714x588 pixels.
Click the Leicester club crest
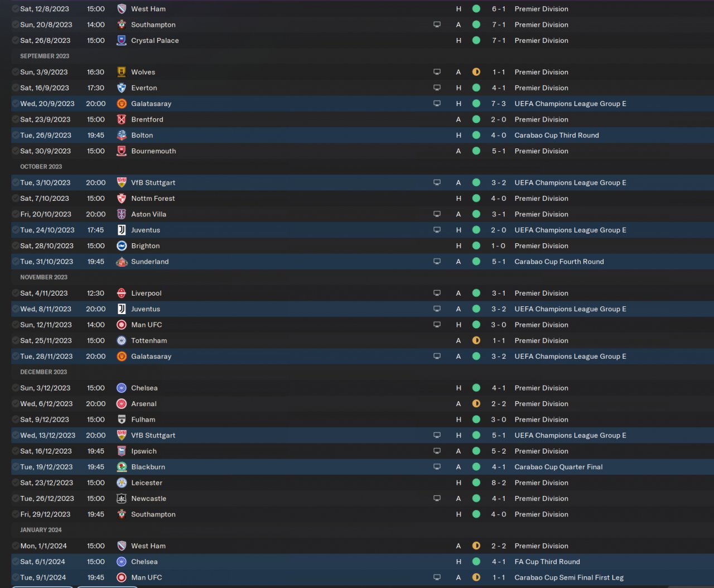coord(122,483)
